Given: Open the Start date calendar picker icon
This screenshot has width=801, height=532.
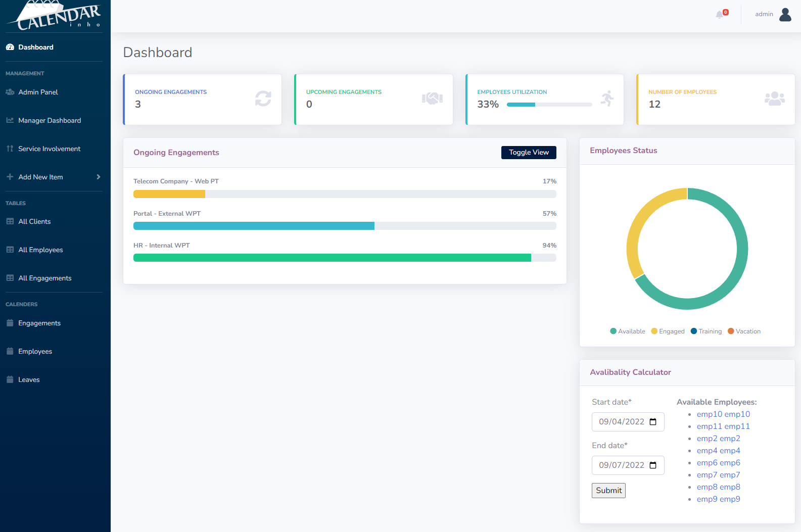Looking at the screenshot, I should [x=653, y=422].
